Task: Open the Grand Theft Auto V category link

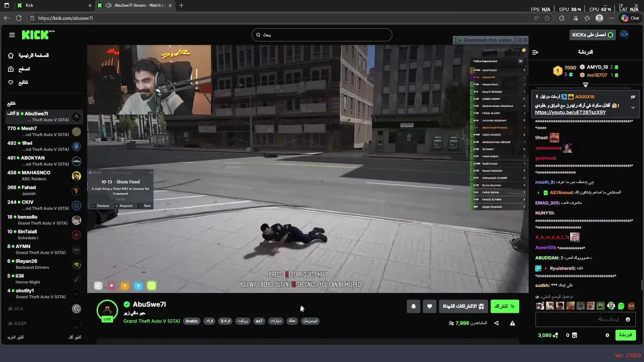Action: point(151,321)
